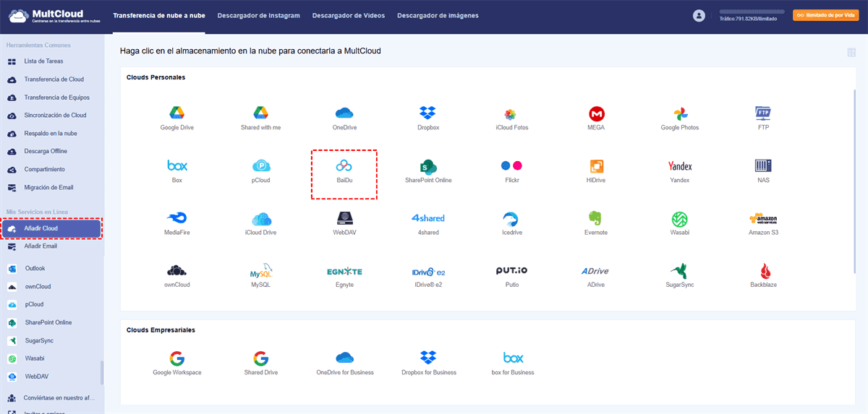Choose pCloud in the cloud grid
868x414 pixels.
pos(260,171)
